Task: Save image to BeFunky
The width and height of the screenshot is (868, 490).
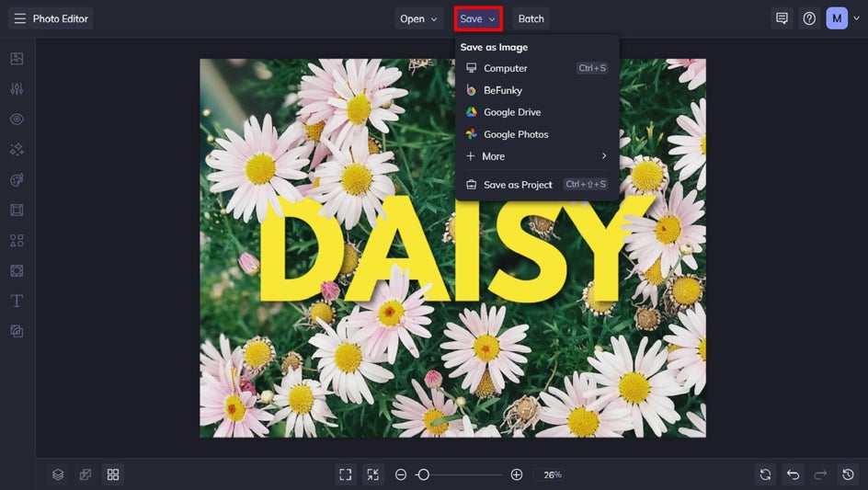Action: (x=536, y=90)
